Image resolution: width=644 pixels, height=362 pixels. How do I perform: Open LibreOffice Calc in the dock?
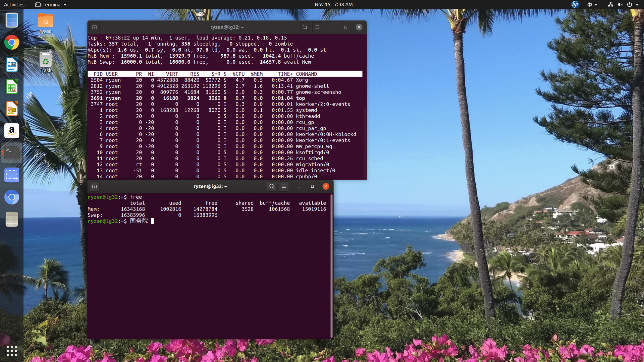pos(12,87)
